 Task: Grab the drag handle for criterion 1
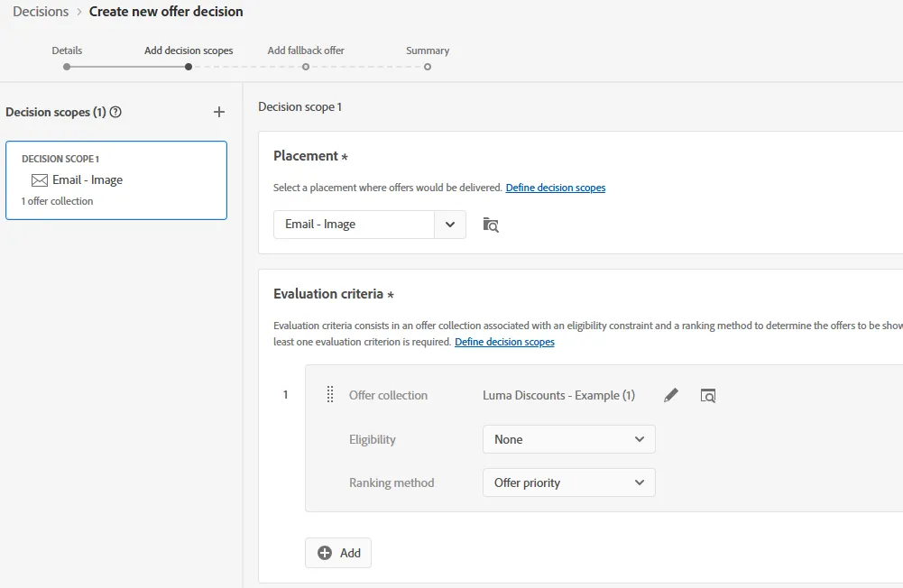(330, 394)
